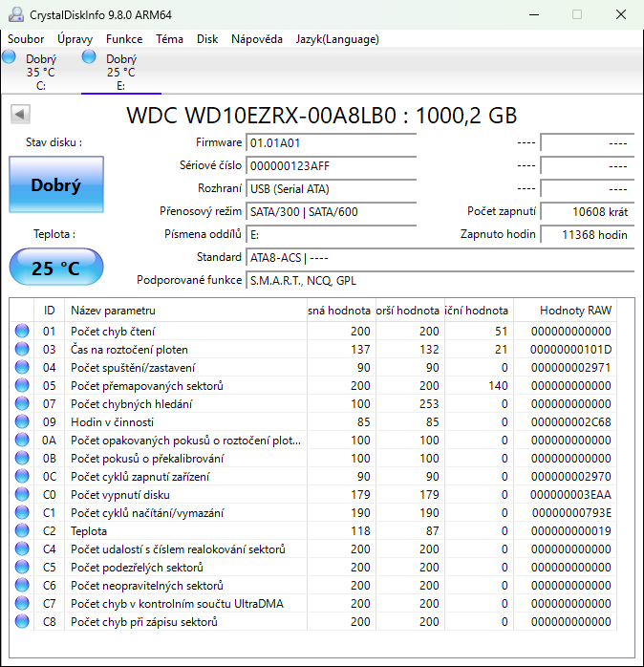This screenshot has width=644, height=667.
Task: Click the Stav disku label
Action: tap(54, 142)
